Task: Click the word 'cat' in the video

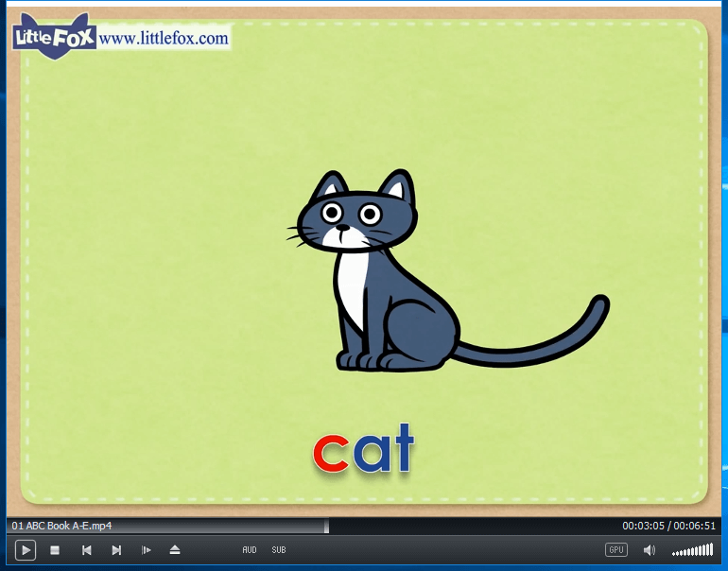Action: coord(364,449)
